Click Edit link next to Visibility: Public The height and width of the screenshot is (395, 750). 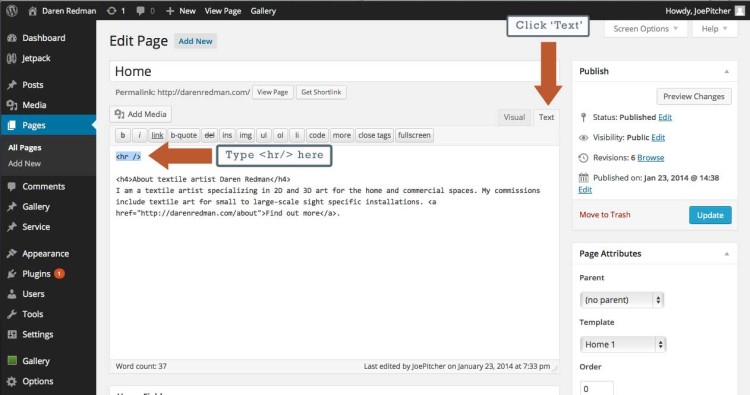(658, 138)
